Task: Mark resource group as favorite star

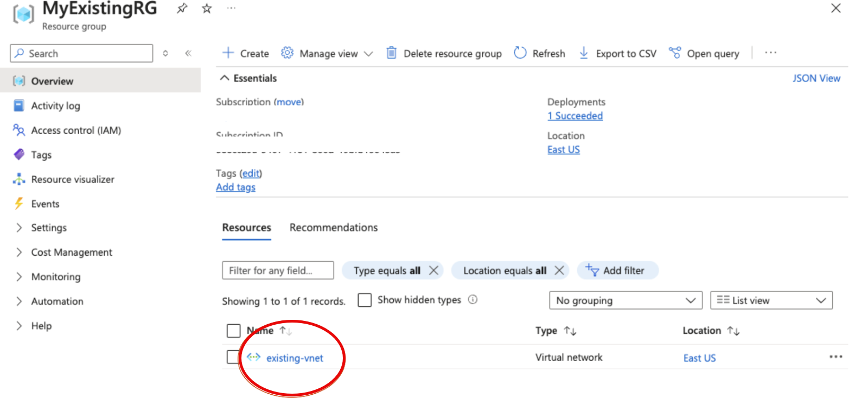Action: coord(207,9)
